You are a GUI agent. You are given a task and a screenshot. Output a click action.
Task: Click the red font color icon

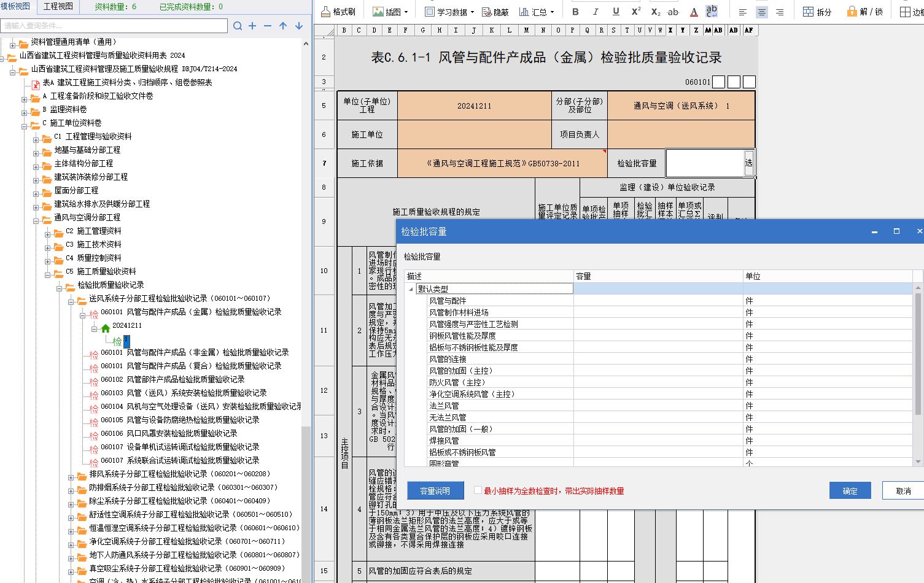coord(694,12)
